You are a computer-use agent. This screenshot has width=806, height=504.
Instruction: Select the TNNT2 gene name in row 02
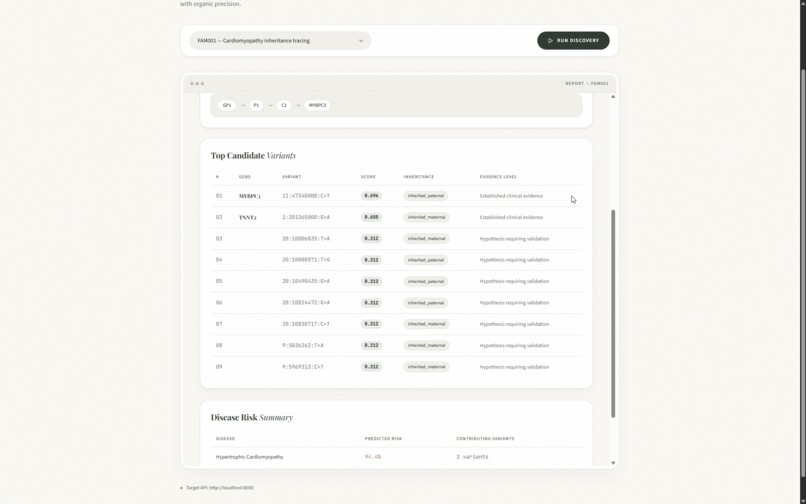click(x=247, y=218)
